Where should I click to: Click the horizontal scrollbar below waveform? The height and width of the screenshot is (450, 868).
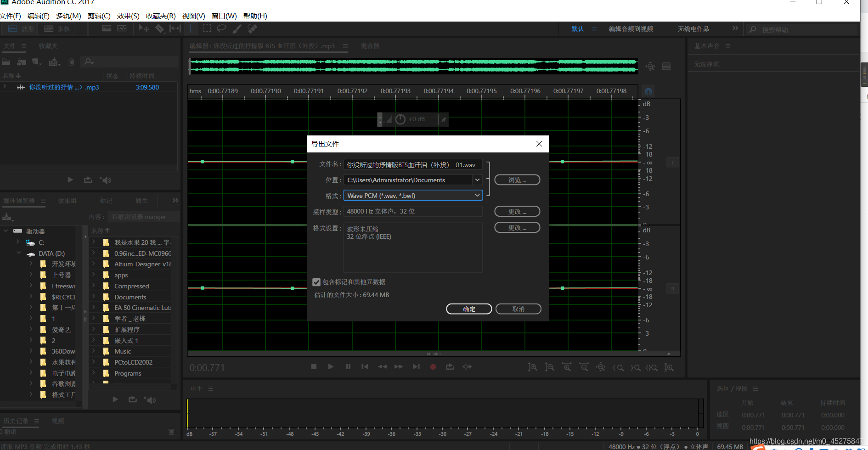(x=434, y=354)
